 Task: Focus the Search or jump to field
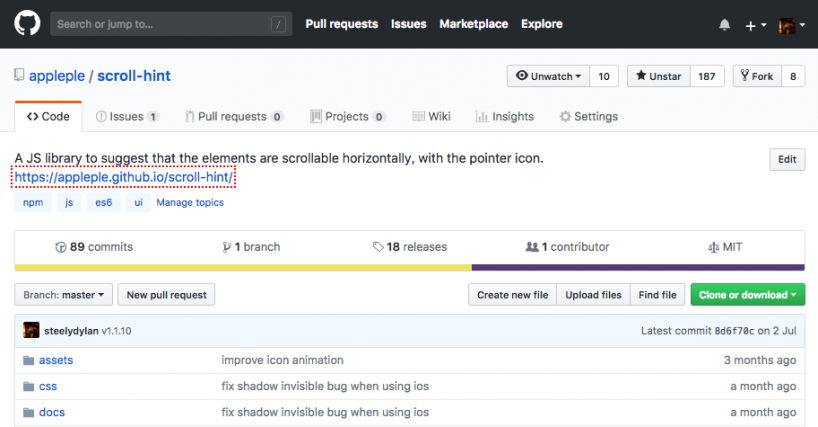tap(160, 24)
